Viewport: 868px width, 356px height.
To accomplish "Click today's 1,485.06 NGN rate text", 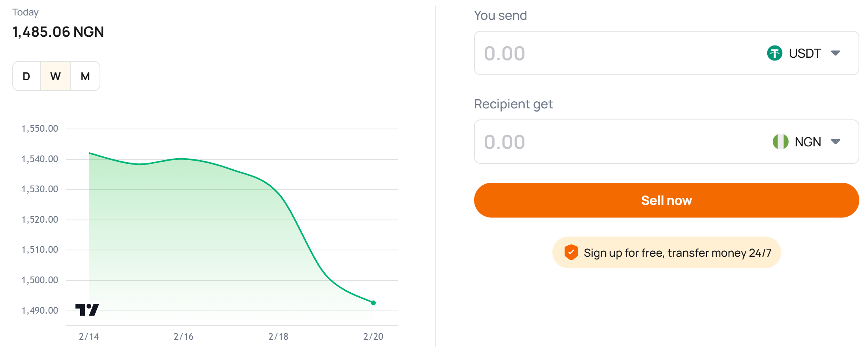I will (x=58, y=32).
